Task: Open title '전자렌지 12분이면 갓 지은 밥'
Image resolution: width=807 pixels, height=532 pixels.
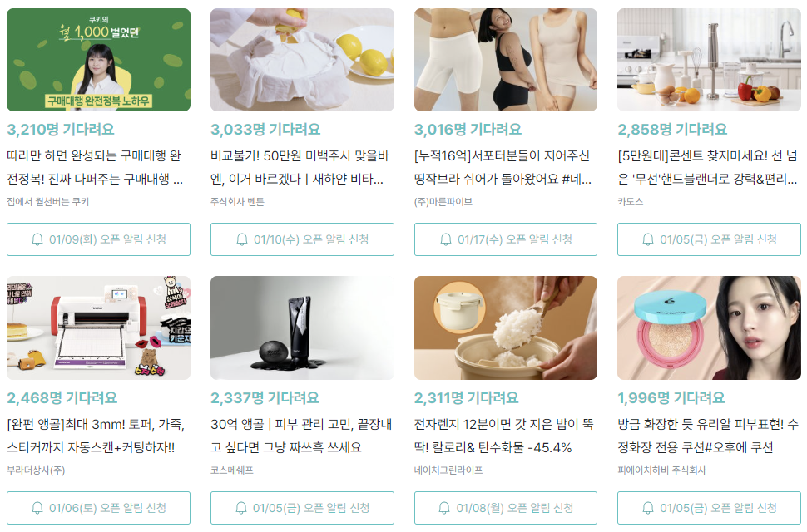Action: point(504,436)
